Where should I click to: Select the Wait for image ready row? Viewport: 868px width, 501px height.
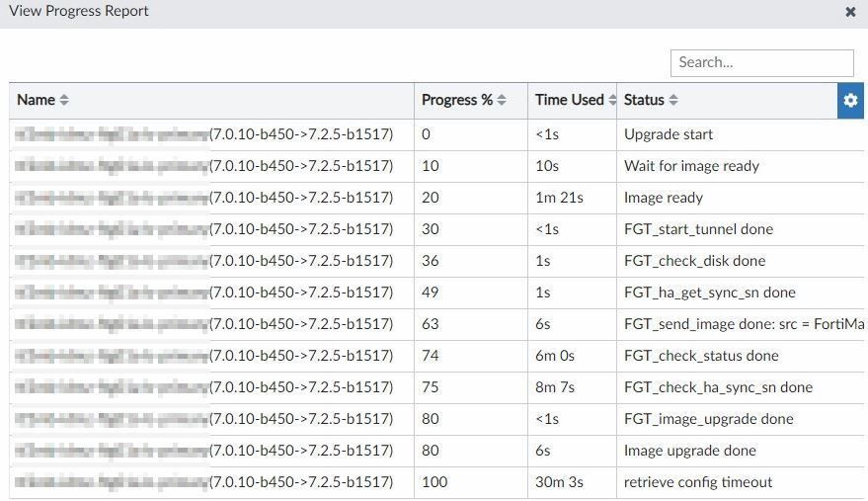691,166
